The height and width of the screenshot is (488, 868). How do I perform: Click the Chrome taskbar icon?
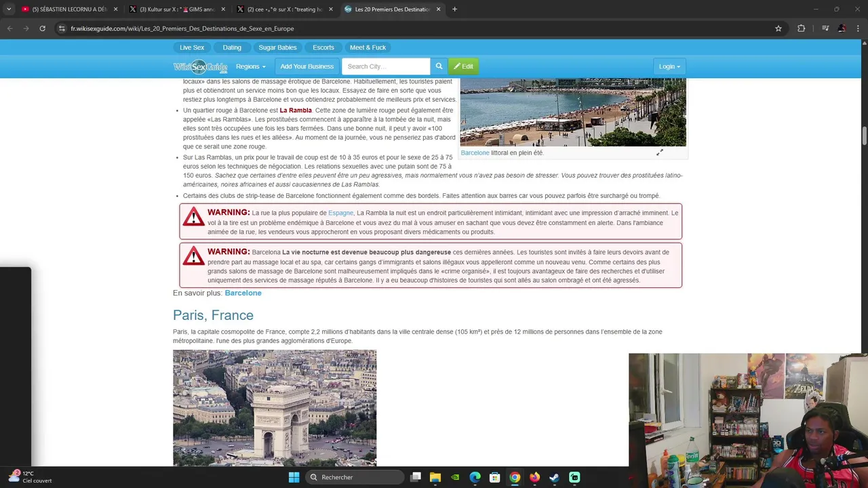click(515, 477)
